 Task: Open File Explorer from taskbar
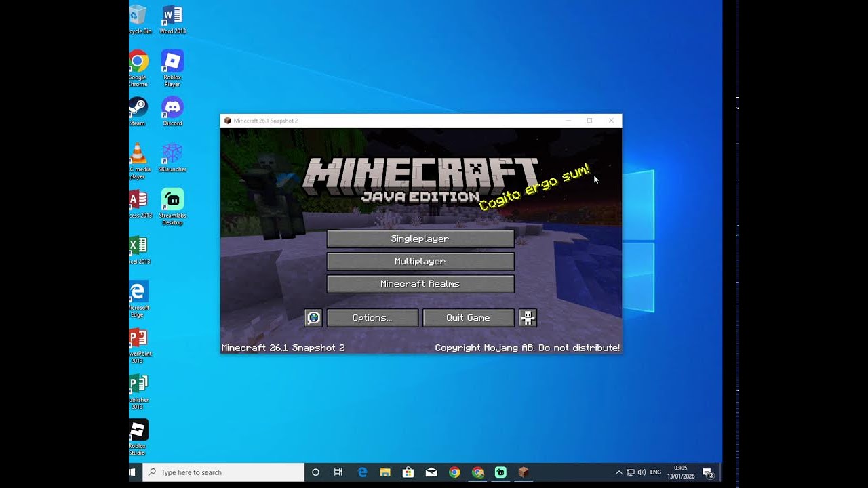385,472
